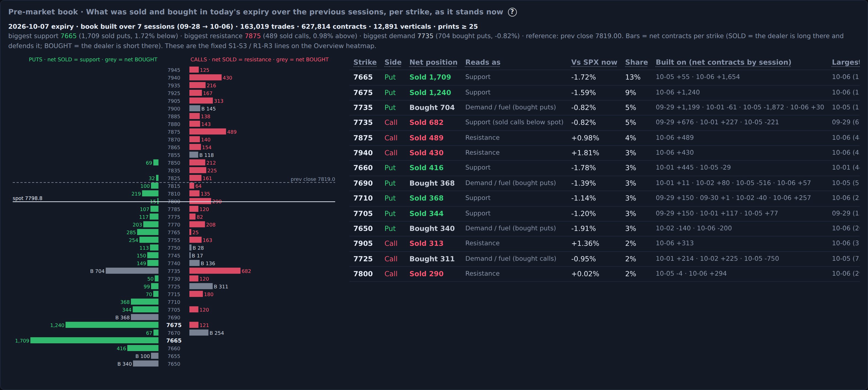The height and width of the screenshot is (390, 868).
Task: Click 'Support (sold calls below spot)' text
Action: pyautogui.click(x=514, y=122)
